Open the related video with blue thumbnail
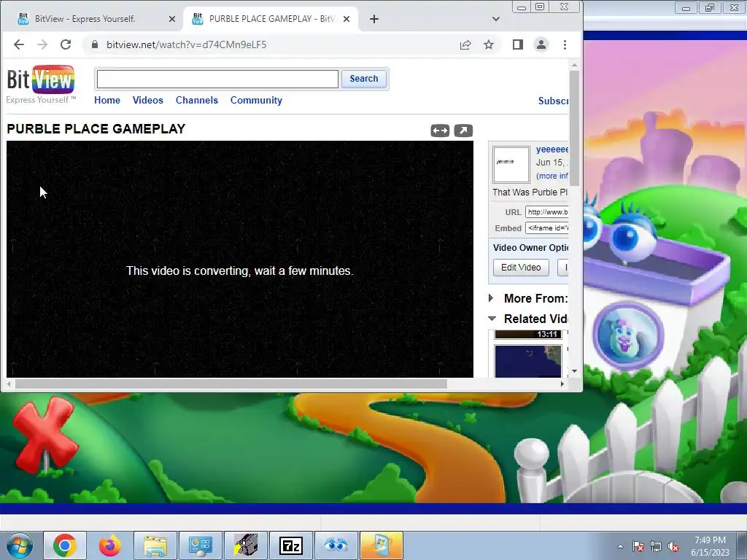Viewport: 747px width, 560px height. coord(528,361)
